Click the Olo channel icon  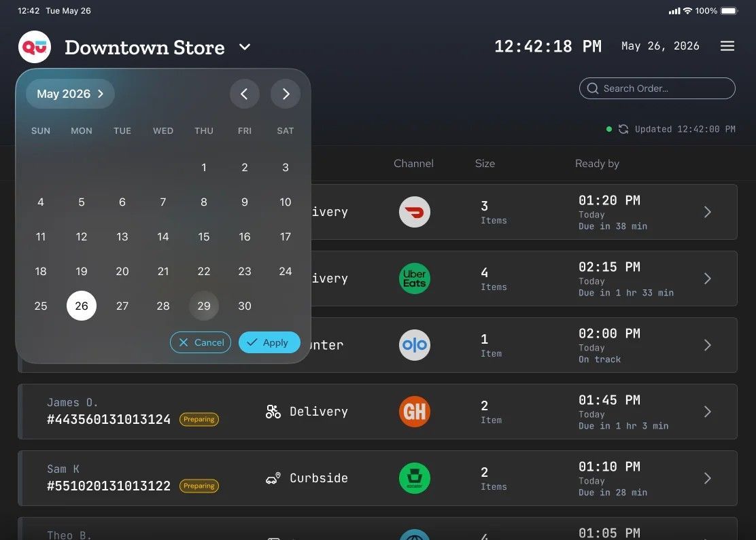coord(415,345)
